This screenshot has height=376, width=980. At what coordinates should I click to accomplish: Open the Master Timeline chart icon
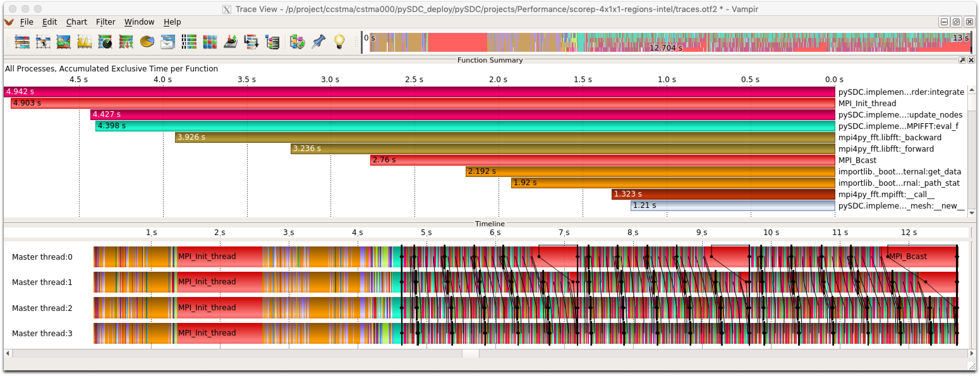coord(22,42)
